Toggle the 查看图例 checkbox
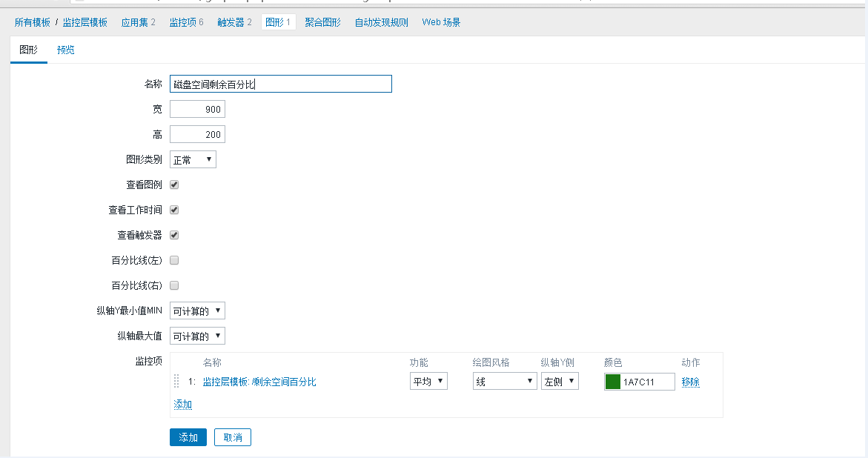The image size is (868, 458). (174, 185)
